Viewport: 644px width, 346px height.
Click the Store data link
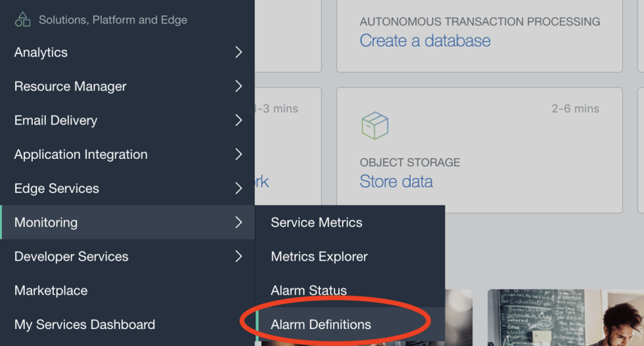pos(396,182)
